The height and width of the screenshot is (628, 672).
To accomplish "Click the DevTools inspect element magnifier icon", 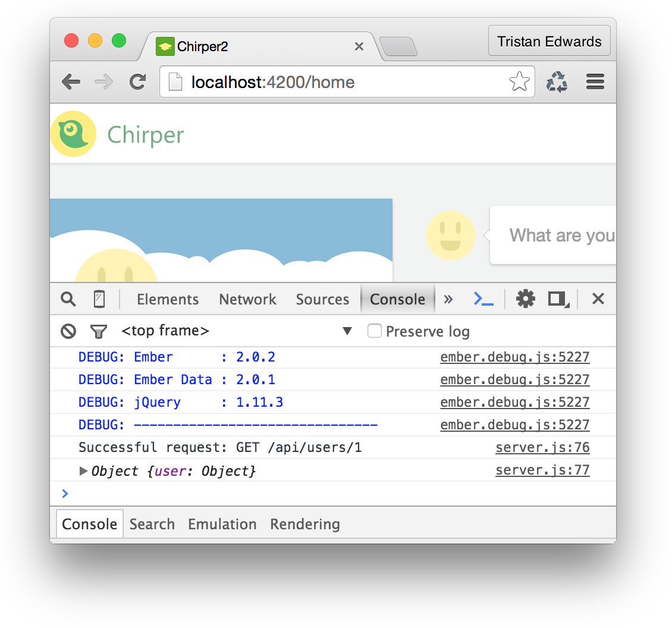I will 68,299.
